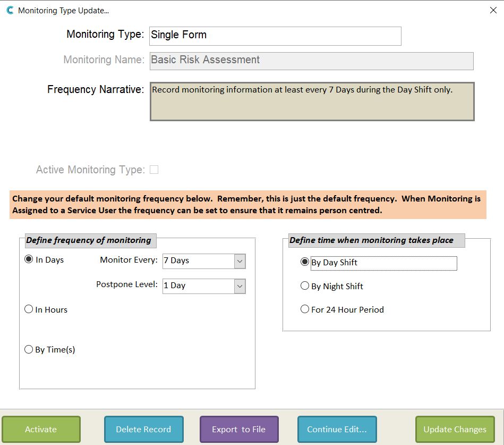
Task: Choose the By Time(s) frequency option
Action: (29, 349)
